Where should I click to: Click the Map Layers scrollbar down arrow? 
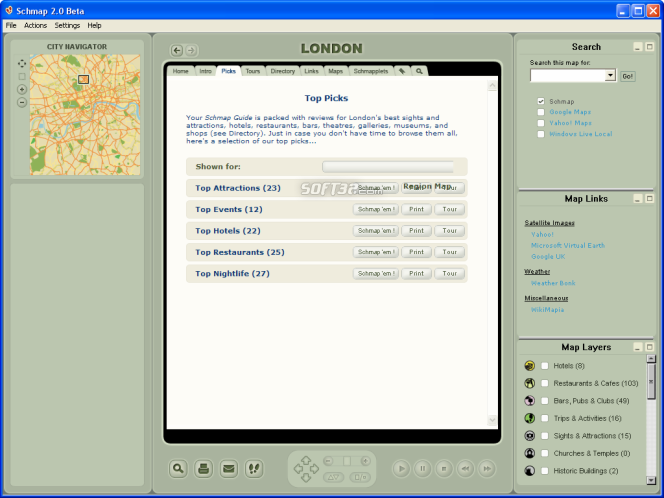pos(651,480)
